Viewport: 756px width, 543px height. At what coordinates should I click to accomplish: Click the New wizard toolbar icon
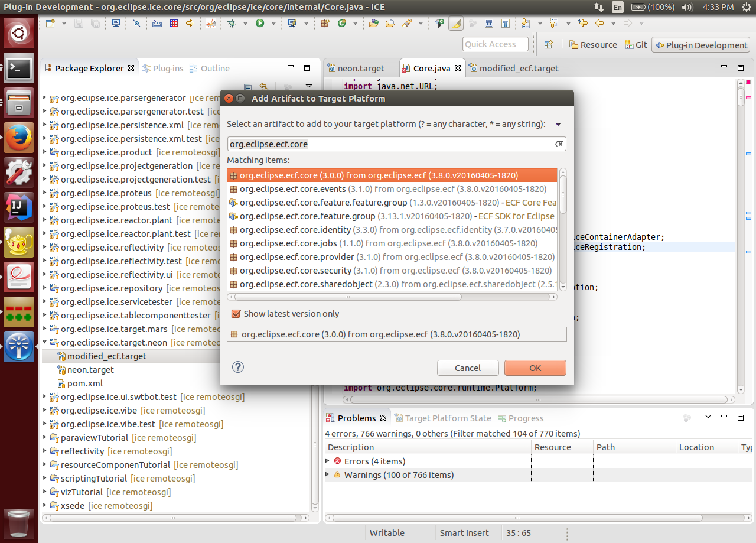click(x=50, y=24)
